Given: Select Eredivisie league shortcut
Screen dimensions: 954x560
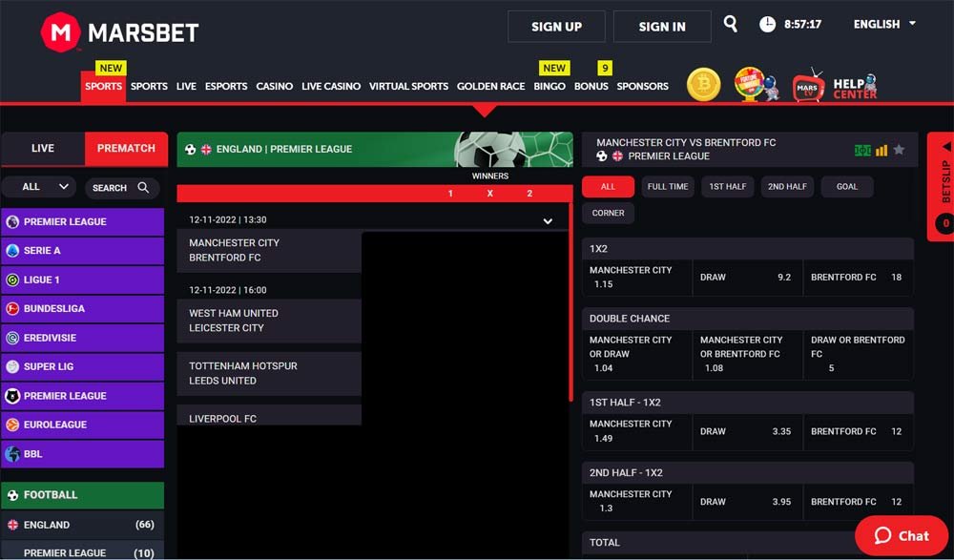Looking at the screenshot, I should pyautogui.click(x=83, y=338).
